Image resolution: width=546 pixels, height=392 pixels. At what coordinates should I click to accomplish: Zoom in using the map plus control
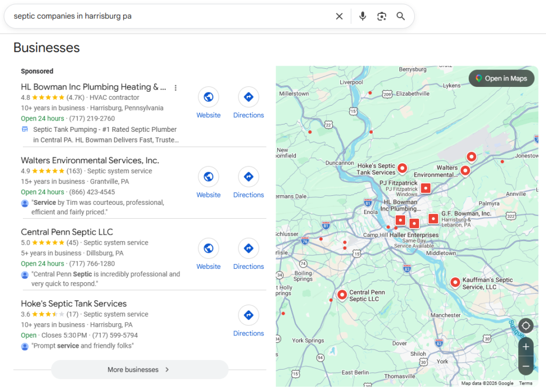[526, 347]
